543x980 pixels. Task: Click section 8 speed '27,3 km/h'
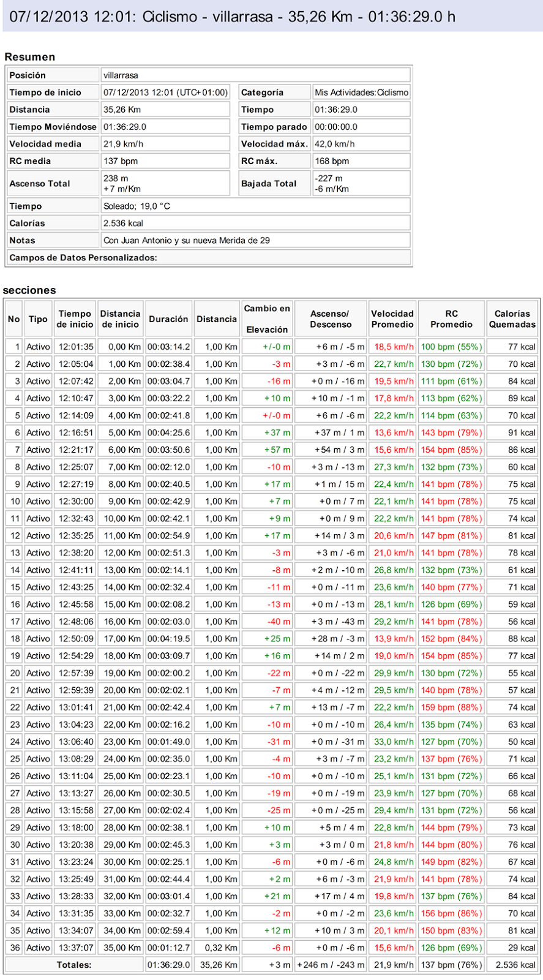click(x=394, y=467)
